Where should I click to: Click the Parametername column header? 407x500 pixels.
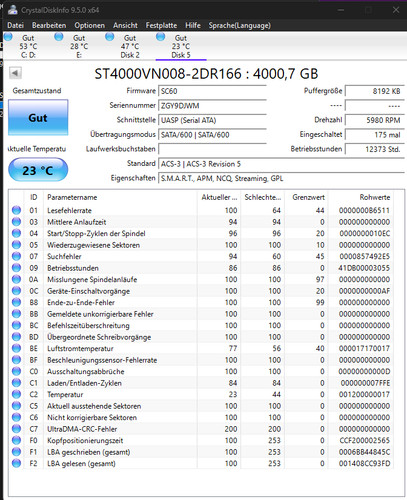pos(120,197)
